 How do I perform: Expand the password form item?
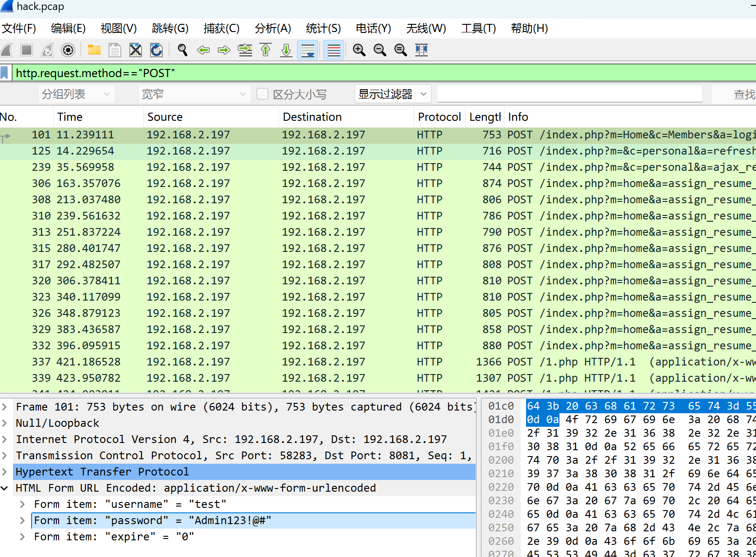point(23,520)
